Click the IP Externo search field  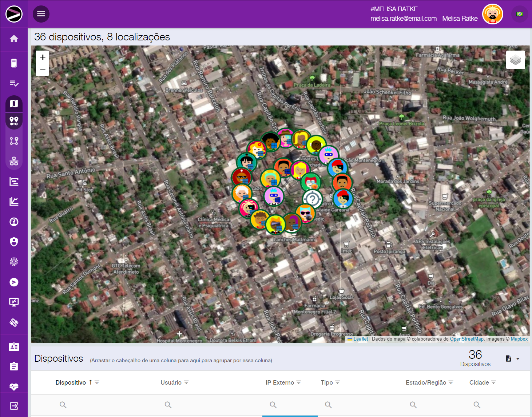click(290, 405)
